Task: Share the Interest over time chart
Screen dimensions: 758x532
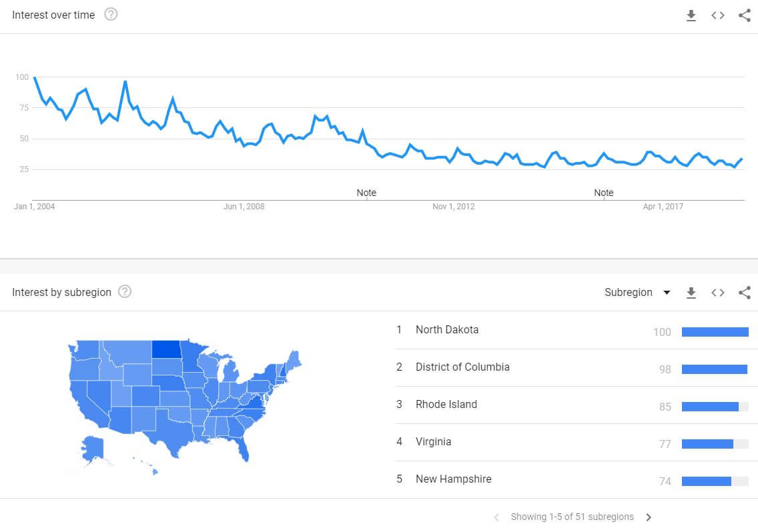Action: [745, 15]
